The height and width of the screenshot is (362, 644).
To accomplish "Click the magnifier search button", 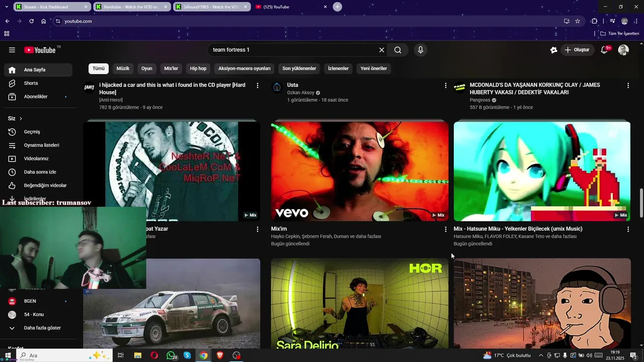I will [398, 50].
